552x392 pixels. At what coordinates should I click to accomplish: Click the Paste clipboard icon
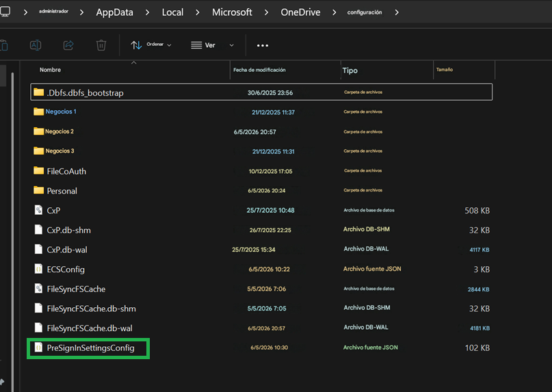point(4,45)
